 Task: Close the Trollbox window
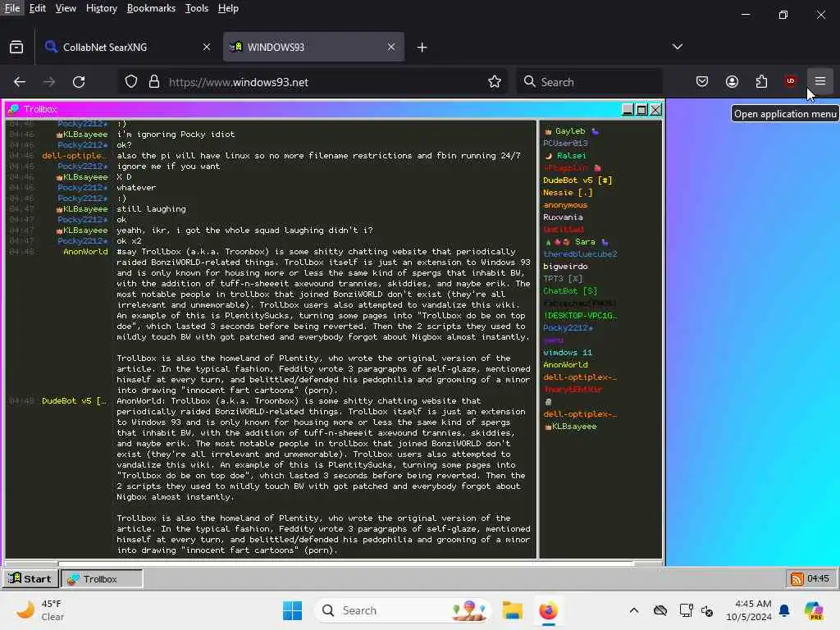coord(655,109)
